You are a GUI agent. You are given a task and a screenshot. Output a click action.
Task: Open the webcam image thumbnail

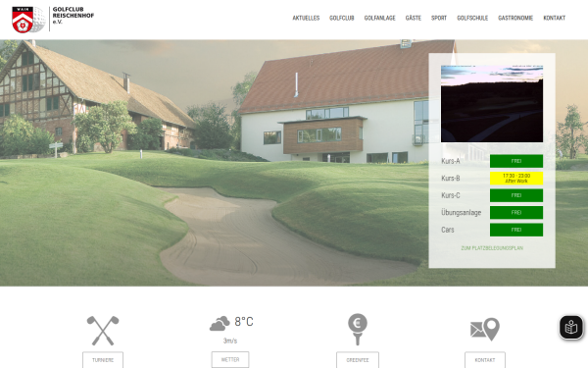(492, 104)
